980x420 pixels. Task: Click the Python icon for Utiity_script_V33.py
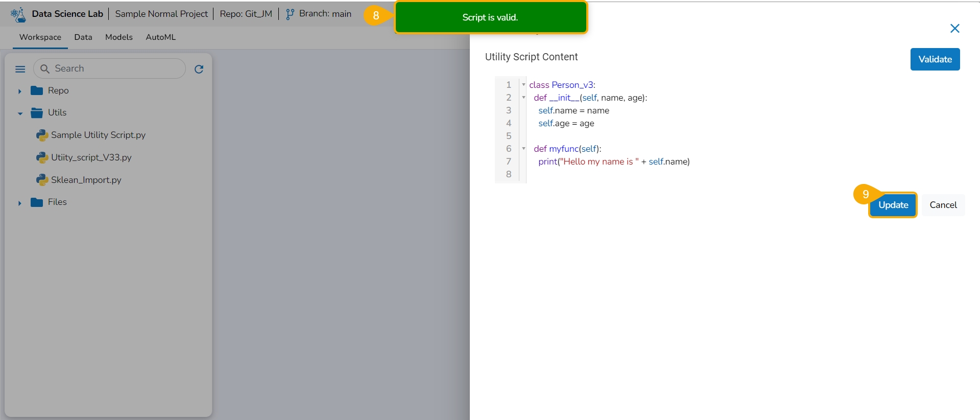point(42,158)
